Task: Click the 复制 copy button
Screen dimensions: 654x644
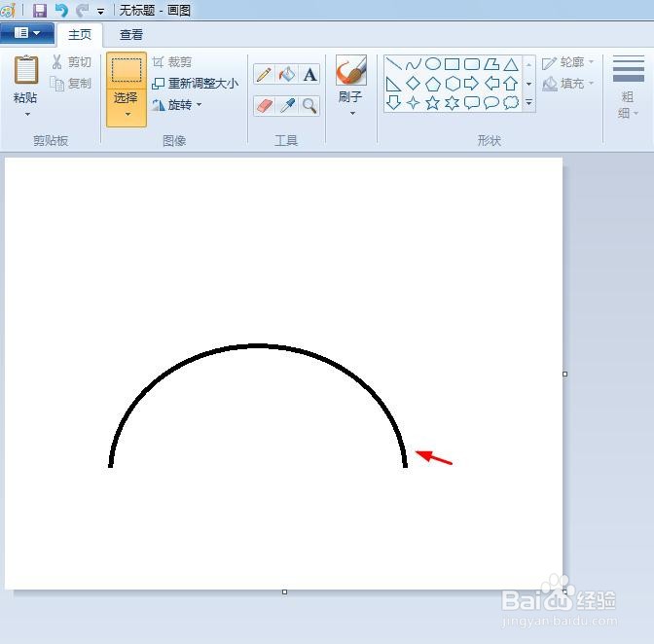Action: point(71,84)
